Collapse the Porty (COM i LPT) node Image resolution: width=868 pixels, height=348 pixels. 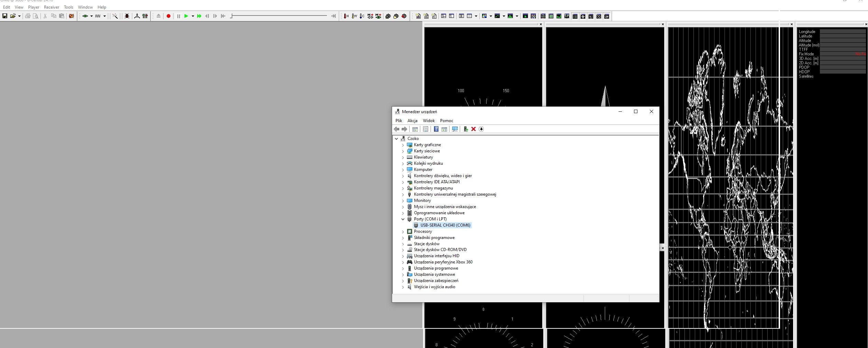(403, 219)
